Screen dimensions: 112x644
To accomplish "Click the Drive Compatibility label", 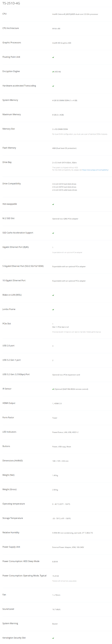I will click(x=11, y=184).
